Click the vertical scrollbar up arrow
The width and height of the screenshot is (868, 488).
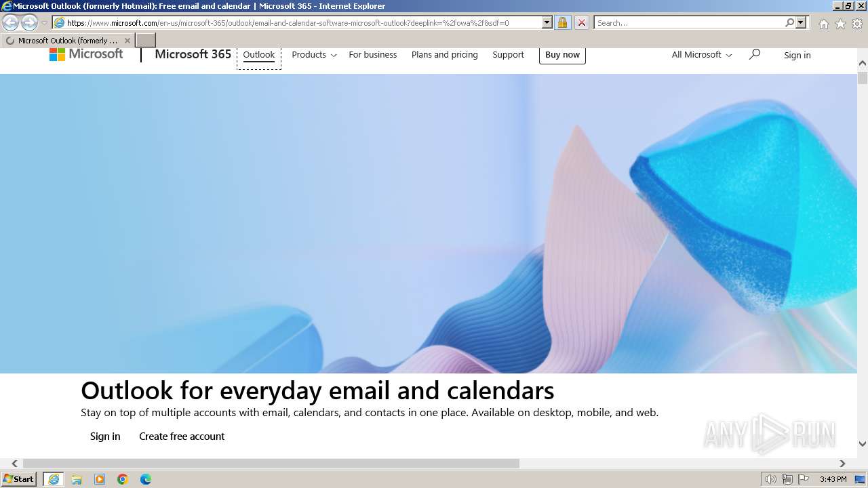[x=863, y=64]
